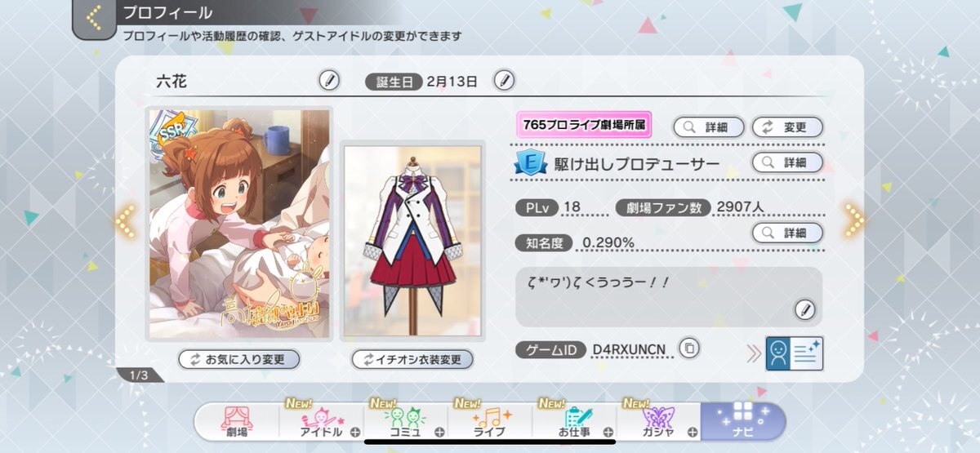Viewport: 980px width, 453px height.
Task: Show 詳細 for 知名度 and fan count
Action: [787, 233]
